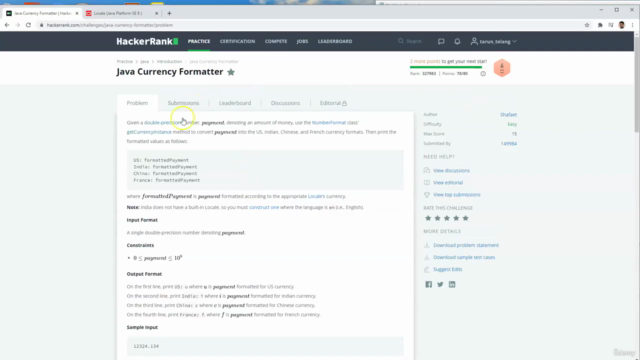The image size is (640, 360).
Task: Open the browser extensions puzzle icon
Action: 600,25
